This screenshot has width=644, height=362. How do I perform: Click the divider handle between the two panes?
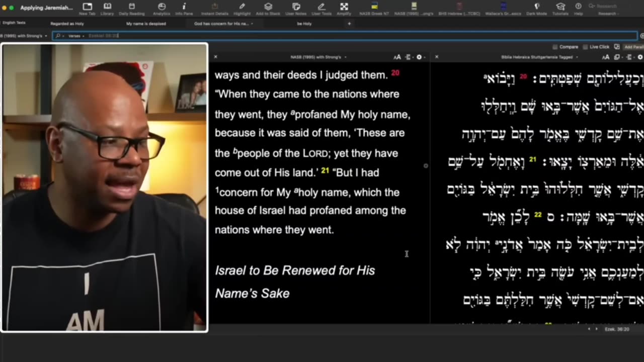(426, 165)
